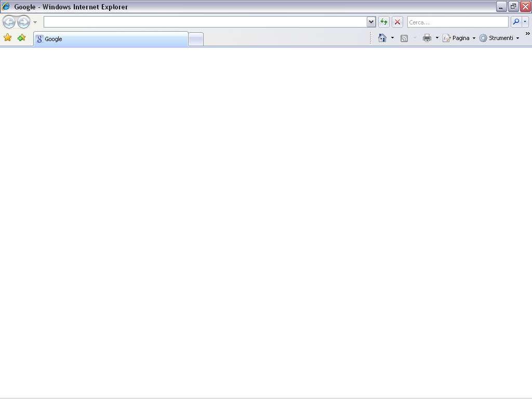
Task: Show more toolbar commands chevron
Action: pyautogui.click(x=528, y=34)
